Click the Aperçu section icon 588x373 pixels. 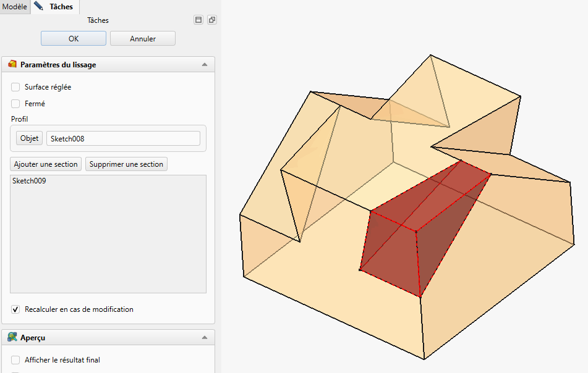pos(12,337)
